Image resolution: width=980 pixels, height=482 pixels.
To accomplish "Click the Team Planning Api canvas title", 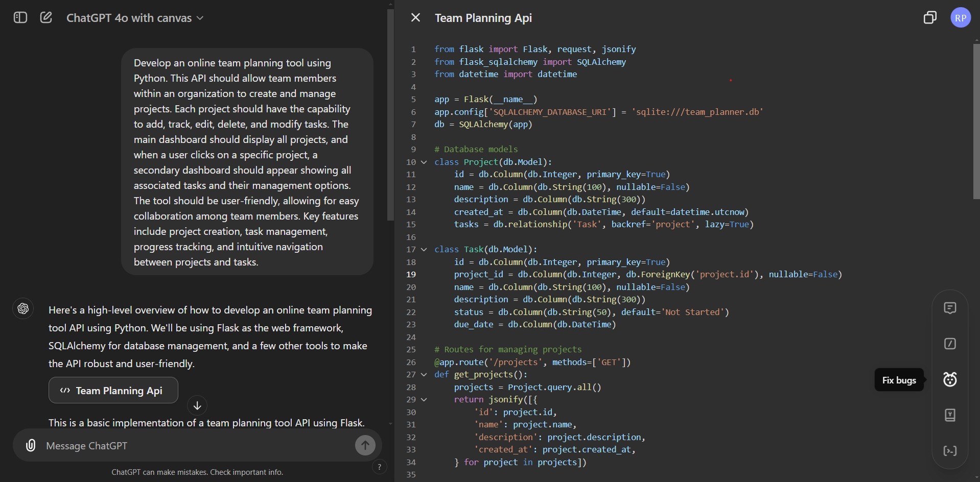I will pyautogui.click(x=483, y=18).
